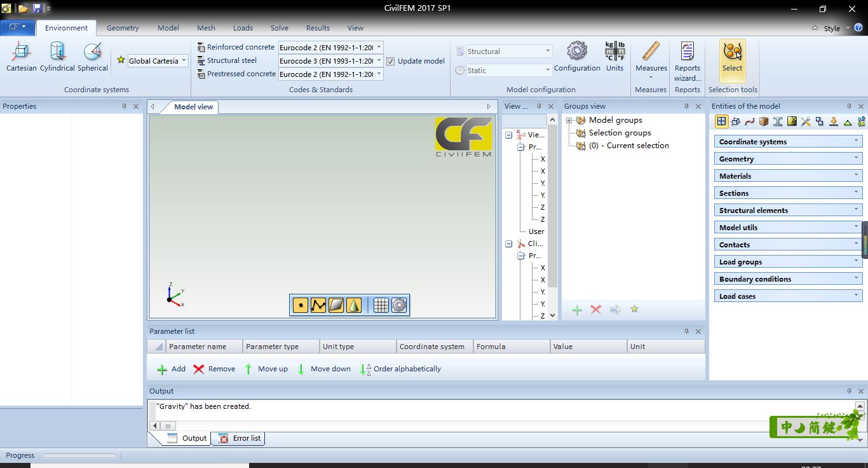Click the crossed tools icon in Entities panel
This screenshot has height=468, width=868.
point(806,121)
